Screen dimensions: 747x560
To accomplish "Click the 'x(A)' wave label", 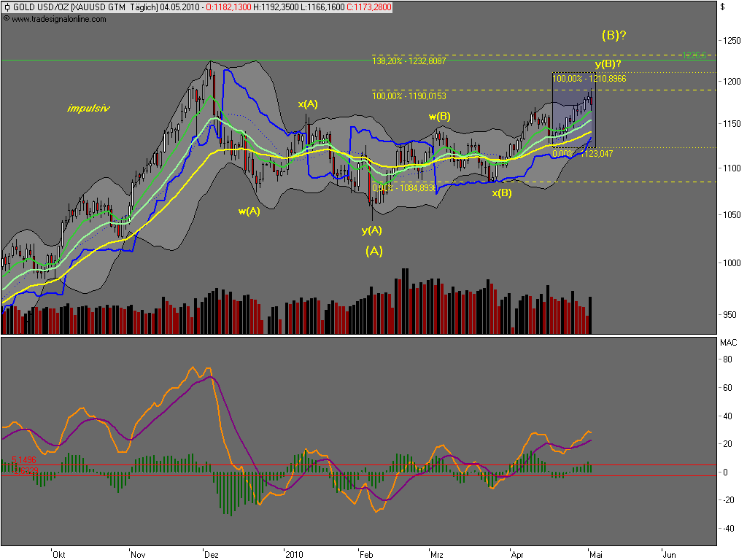I will 308,104.
